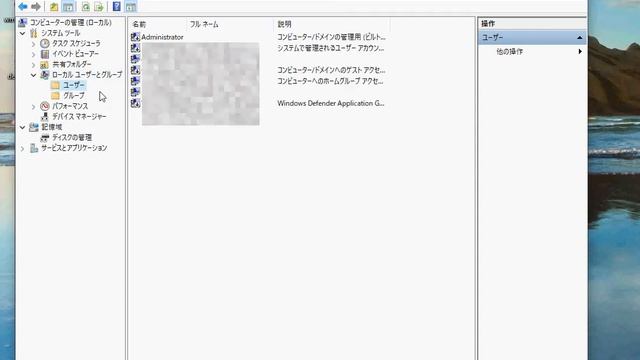Click the blue Back arrow in the toolbar
The width and height of the screenshot is (640, 360).
point(23,7)
